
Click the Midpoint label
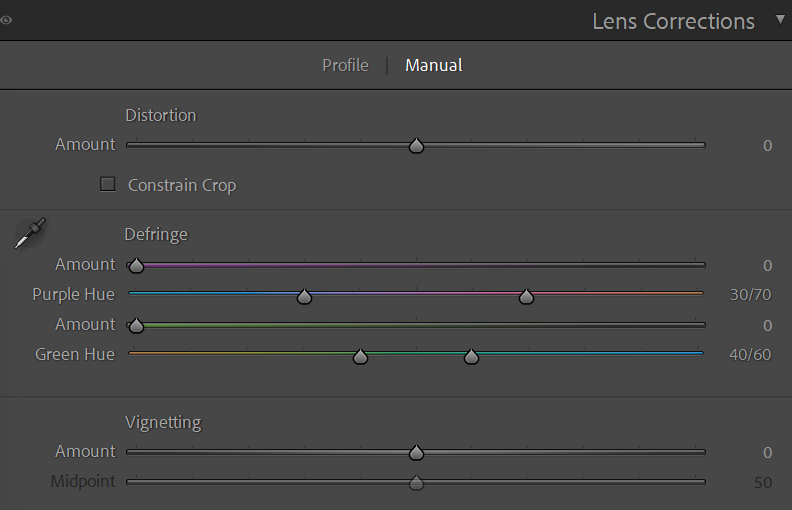[x=83, y=481]
